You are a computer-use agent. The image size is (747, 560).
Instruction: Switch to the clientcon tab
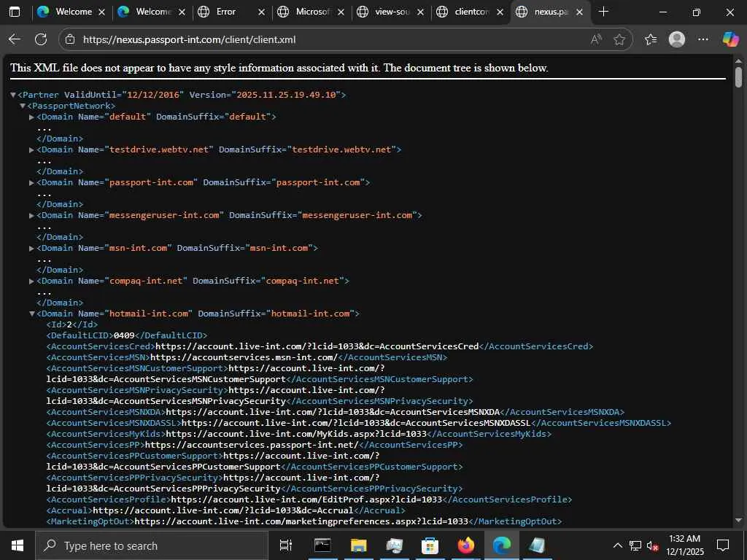coord(470,12)
